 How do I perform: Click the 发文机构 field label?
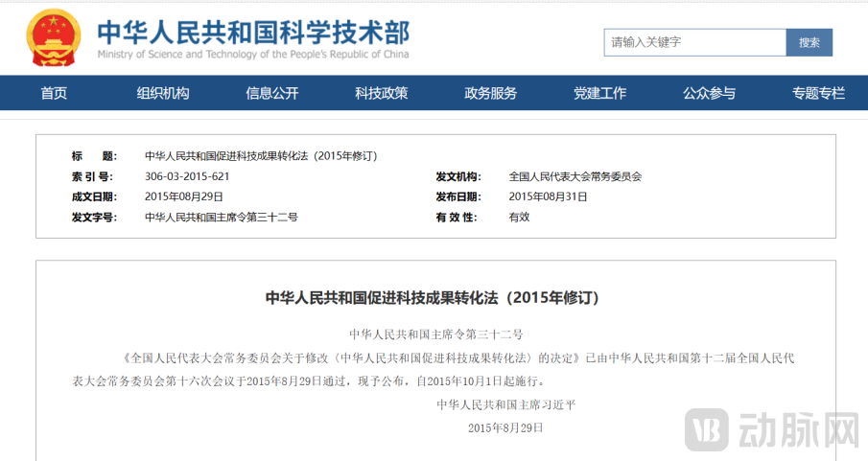click(458, 176)
